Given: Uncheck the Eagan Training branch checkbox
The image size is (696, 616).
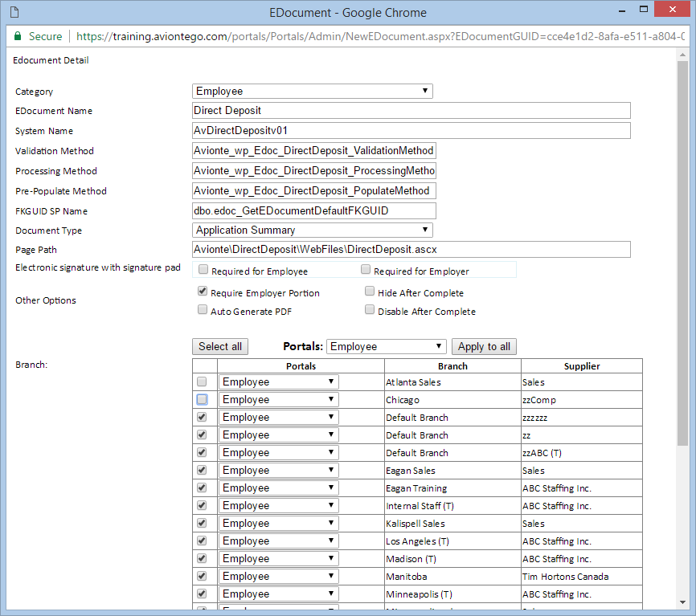Looking at the screenshot, I should click(x=202, y=487).
